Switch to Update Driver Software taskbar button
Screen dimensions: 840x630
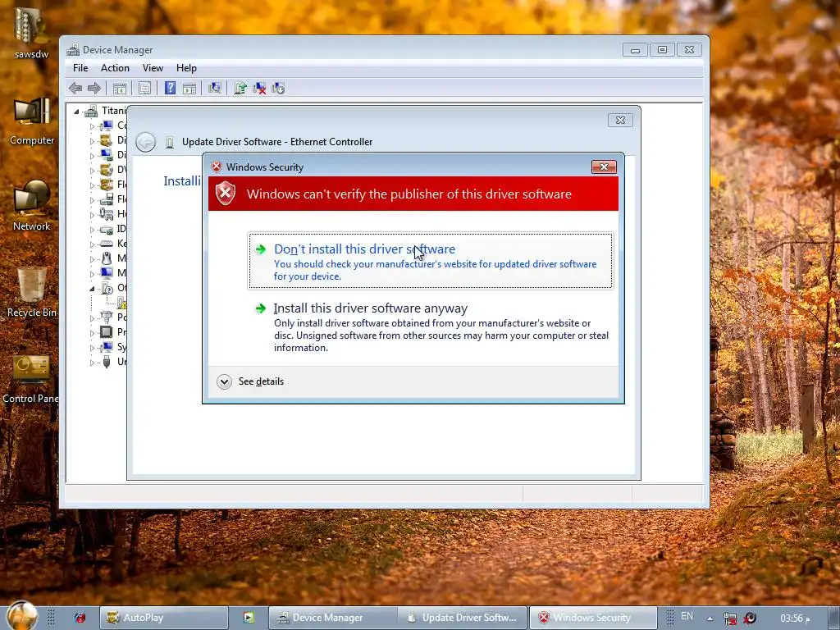pyautogui.click(x=463, y=618)
